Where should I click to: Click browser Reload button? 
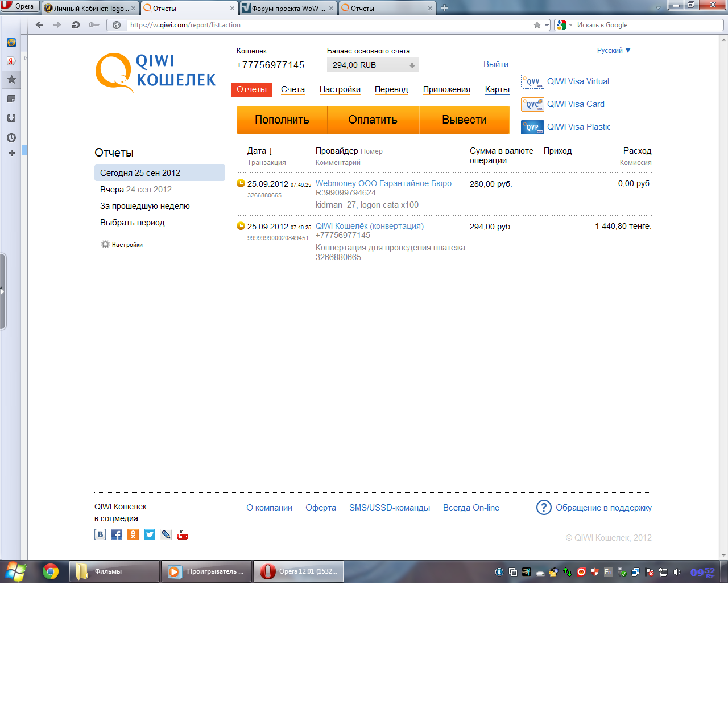[x=76, y=25]
